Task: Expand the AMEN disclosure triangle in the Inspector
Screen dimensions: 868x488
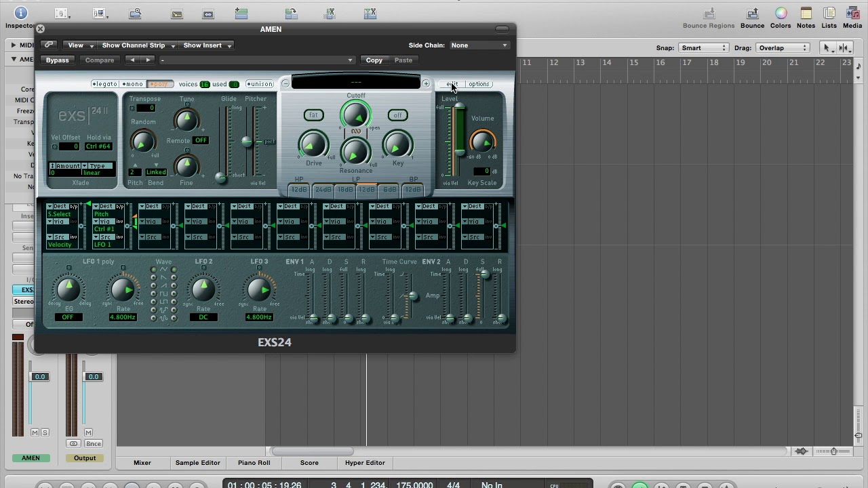Action: (x=13, y=59)
